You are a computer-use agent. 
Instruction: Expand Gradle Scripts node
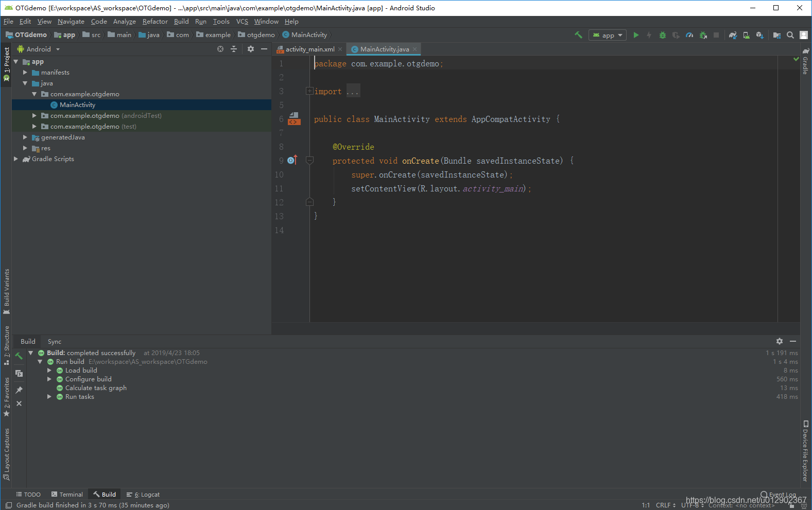[16, 159]
